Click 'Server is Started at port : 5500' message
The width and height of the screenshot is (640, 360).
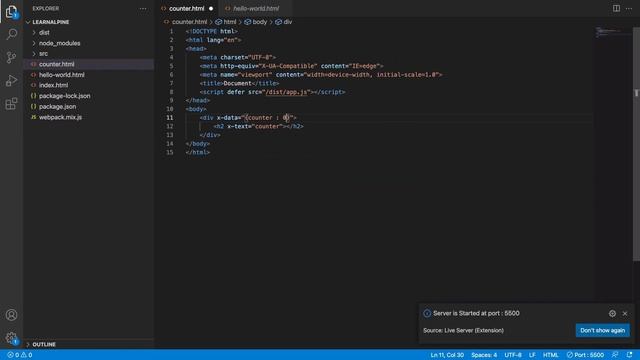[476, 313]
